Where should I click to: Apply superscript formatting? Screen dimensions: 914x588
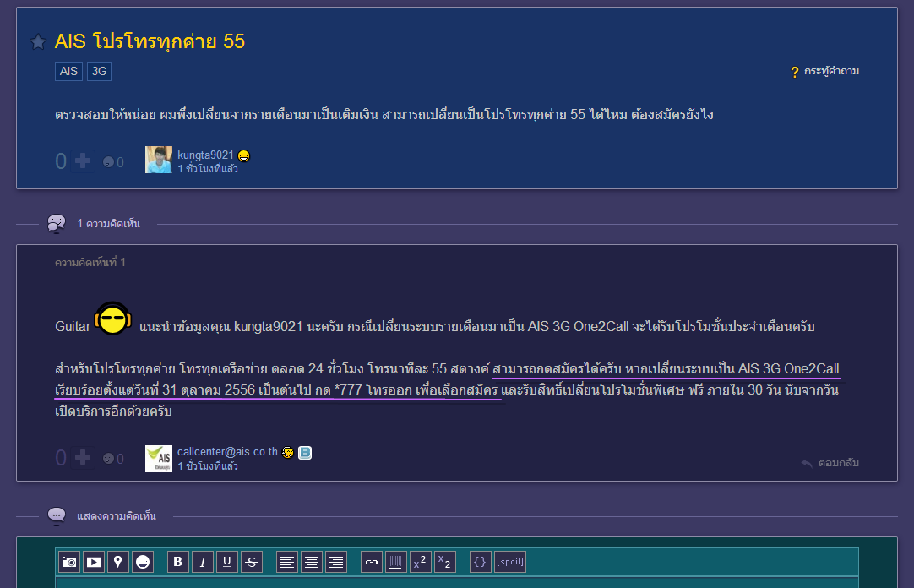click(x=421, y=562)
